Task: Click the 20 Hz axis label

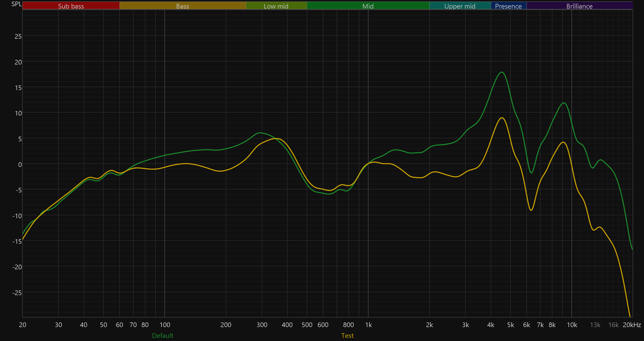Action: click(23, 325)
